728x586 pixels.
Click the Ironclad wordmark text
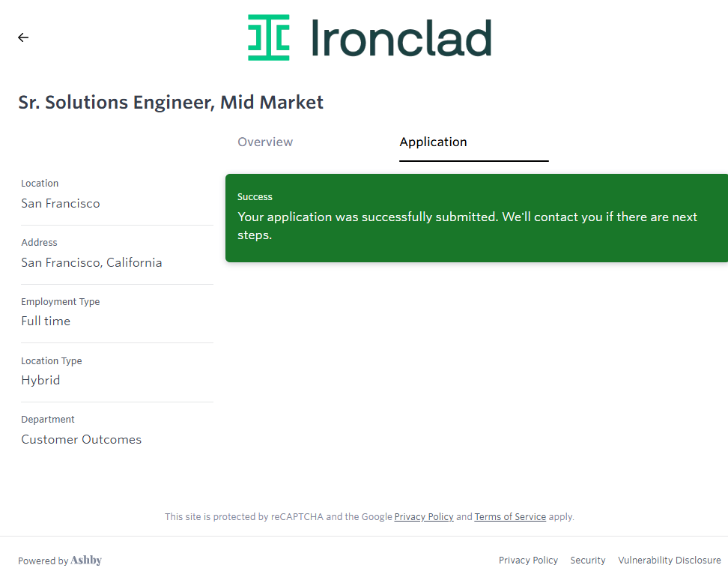click(401, 38)
